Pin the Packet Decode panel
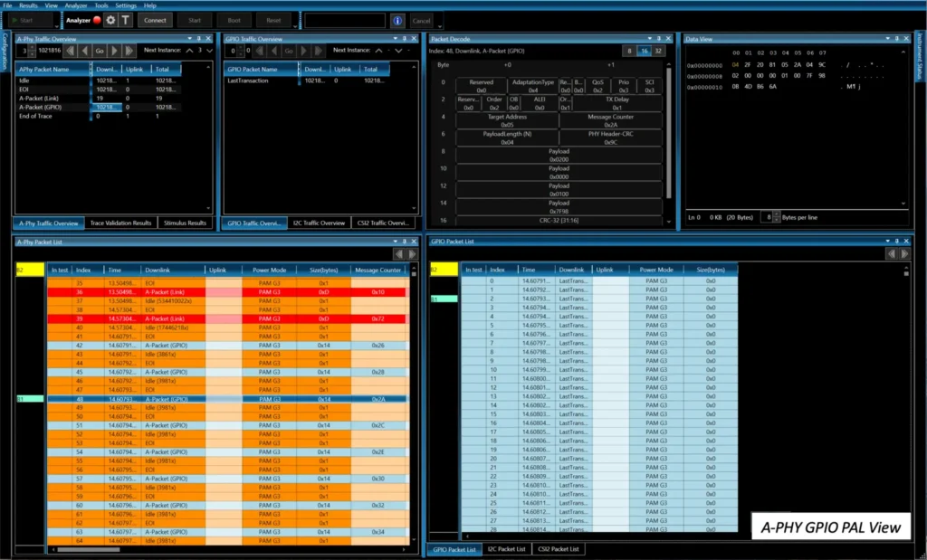This screenshot has height=560, width=927. 658,39
